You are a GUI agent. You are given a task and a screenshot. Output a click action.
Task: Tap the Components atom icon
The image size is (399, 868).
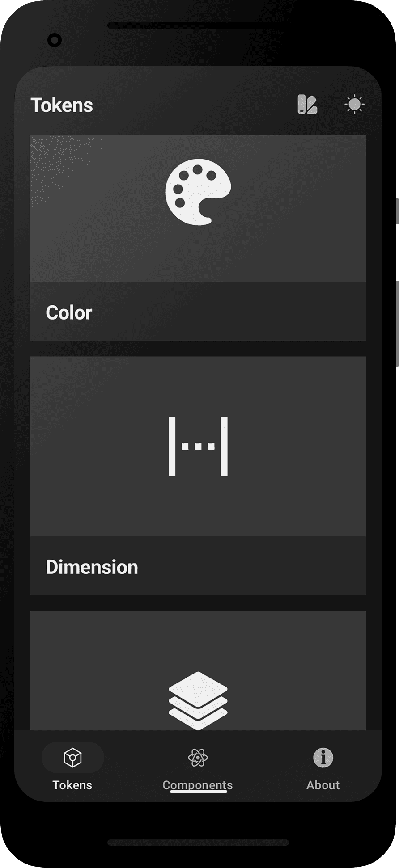coord(198,758)
